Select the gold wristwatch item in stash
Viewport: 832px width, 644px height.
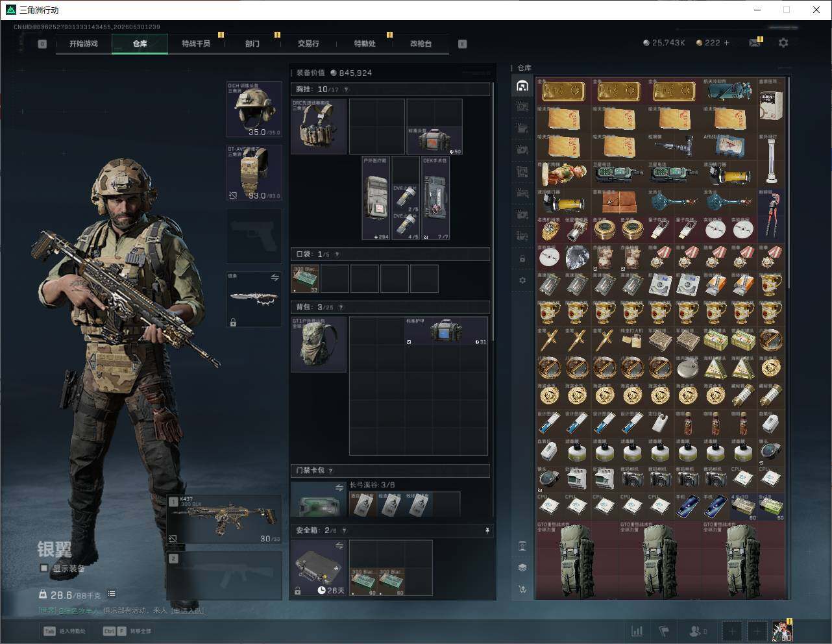tap(550, 230)
